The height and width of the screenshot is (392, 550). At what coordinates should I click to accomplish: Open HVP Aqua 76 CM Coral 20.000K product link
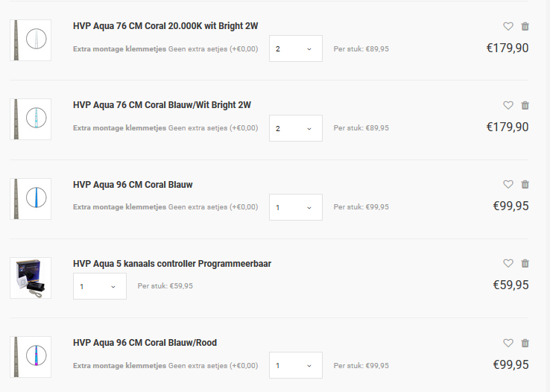tap(165, 26)
